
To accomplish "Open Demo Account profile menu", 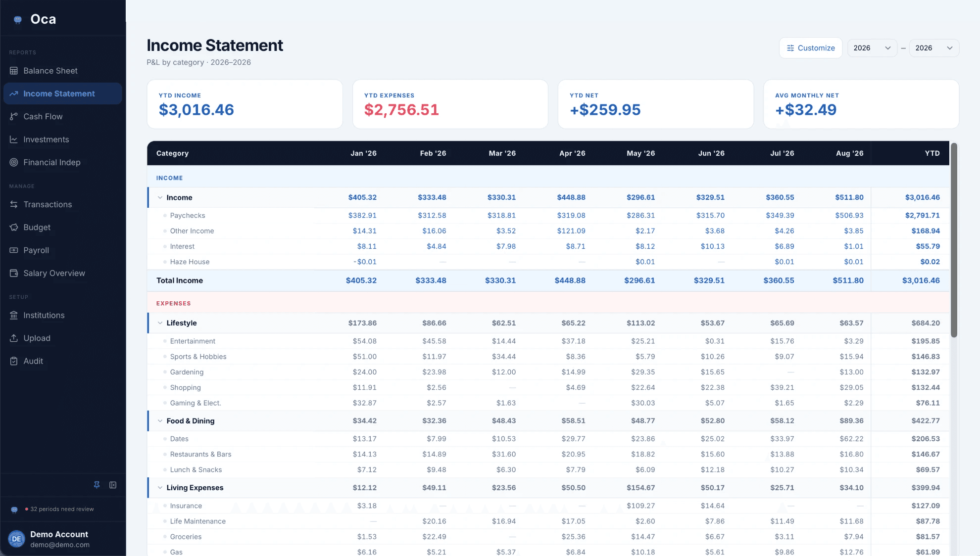I will pos(63,539).
